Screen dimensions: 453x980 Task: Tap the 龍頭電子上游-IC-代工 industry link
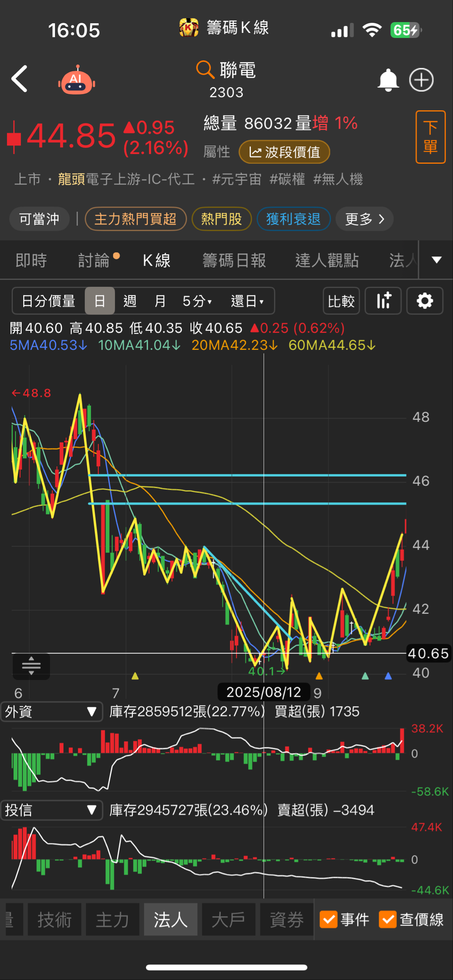pos(126,179)
